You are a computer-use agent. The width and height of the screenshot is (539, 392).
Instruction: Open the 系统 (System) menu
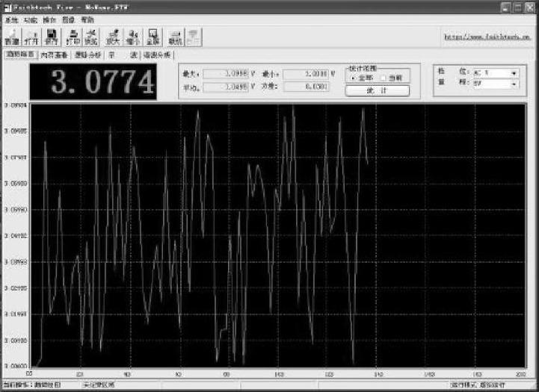tap(11, 19)
